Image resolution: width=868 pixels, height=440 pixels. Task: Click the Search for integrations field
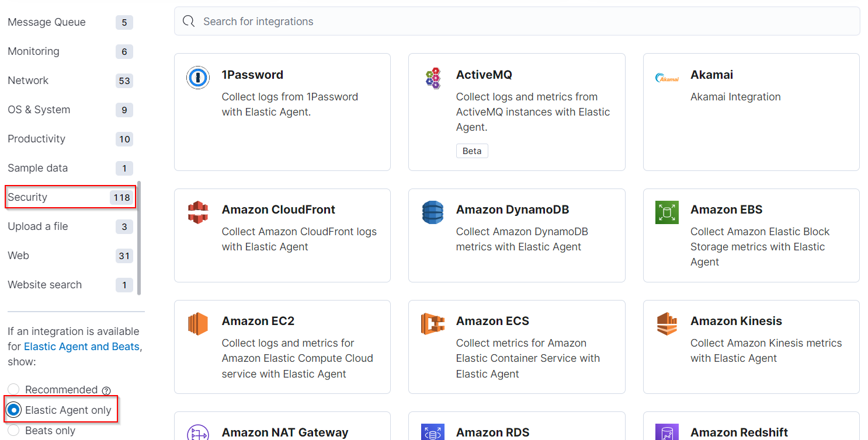[x=517, y=22]
